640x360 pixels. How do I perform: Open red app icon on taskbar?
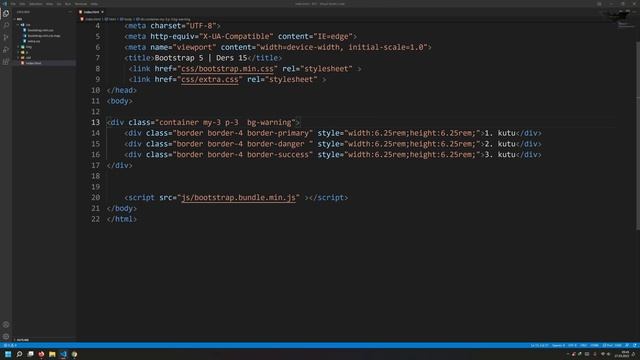pos(41,354)
